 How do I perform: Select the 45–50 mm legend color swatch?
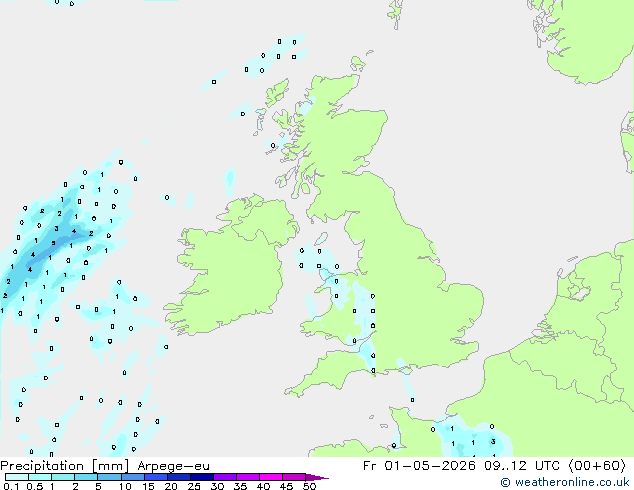click(294, 477)
